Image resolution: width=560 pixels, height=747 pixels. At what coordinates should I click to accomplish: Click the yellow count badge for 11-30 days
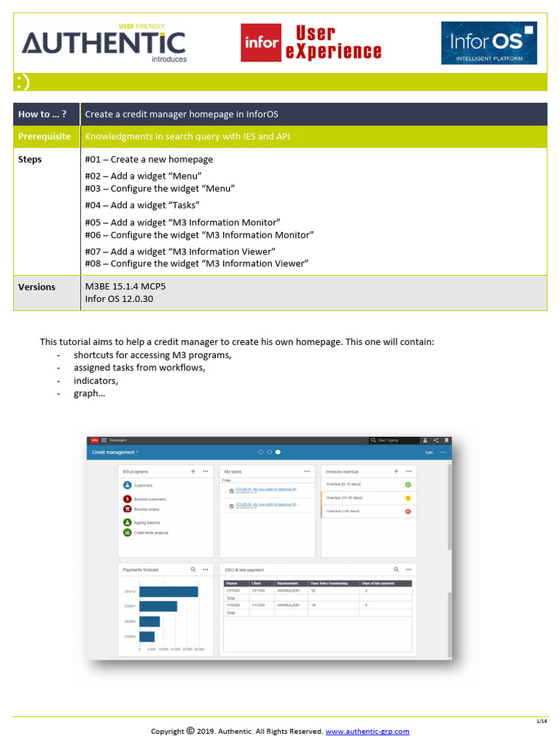coord(408,498)
